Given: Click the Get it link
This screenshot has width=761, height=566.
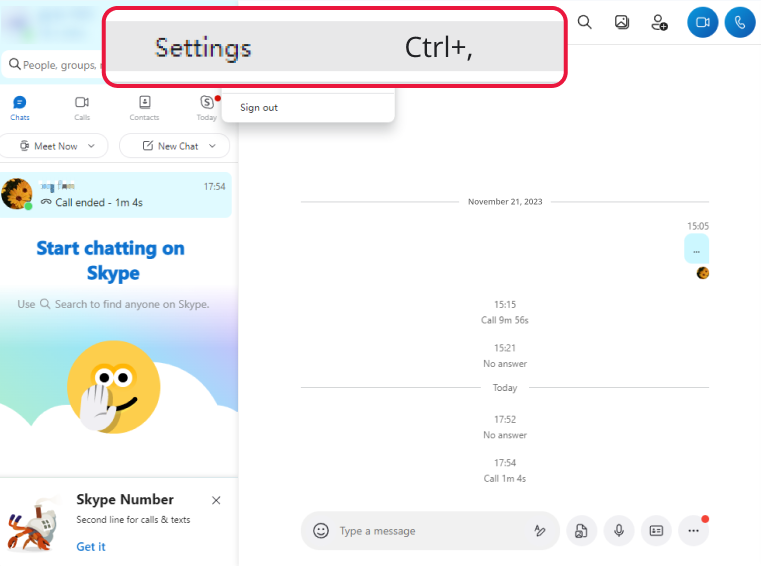Looking at the screenshot, I should pyautogui.click(x=91, y=547).
